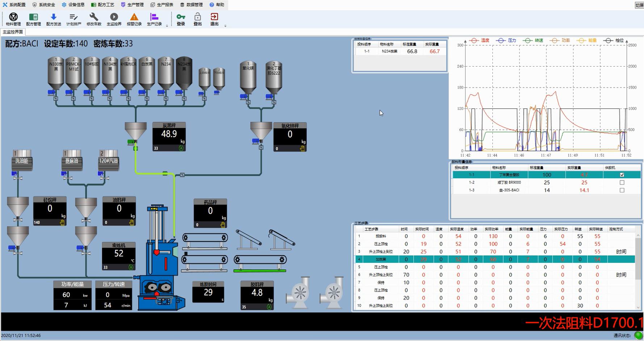Open the 生产报表 menu
644x341 pixels.
tap(162, 5)
